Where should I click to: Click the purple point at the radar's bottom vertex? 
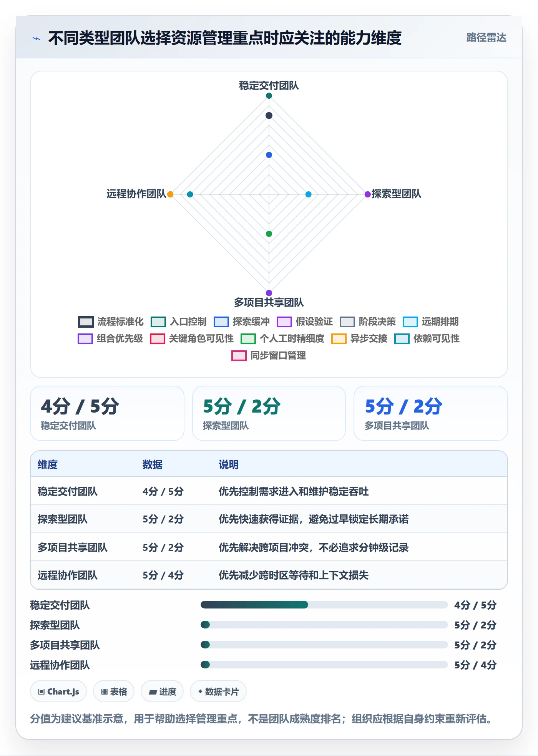[269, 293]
